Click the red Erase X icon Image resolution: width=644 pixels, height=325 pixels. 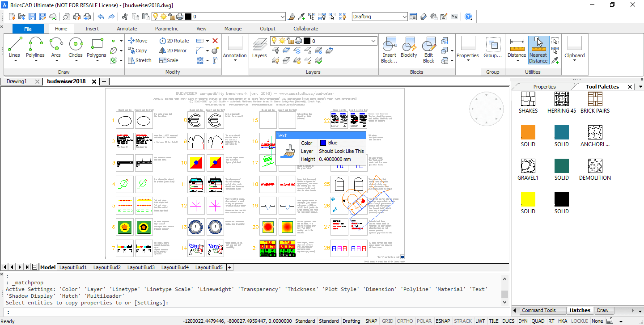pyautogui.click(x=215, y=41)
